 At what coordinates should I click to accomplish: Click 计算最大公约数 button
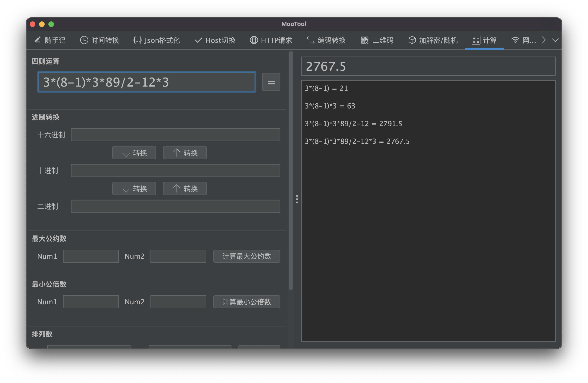pos(247,256)
